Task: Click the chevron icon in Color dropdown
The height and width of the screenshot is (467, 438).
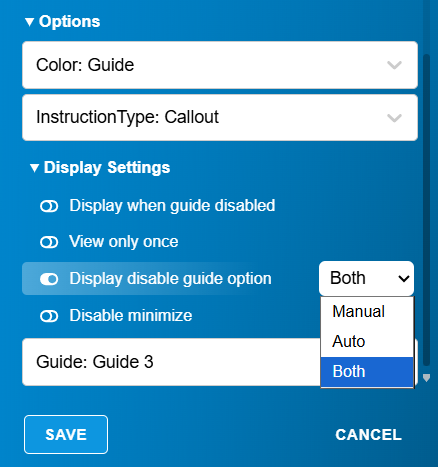Action: pos(394,65)
